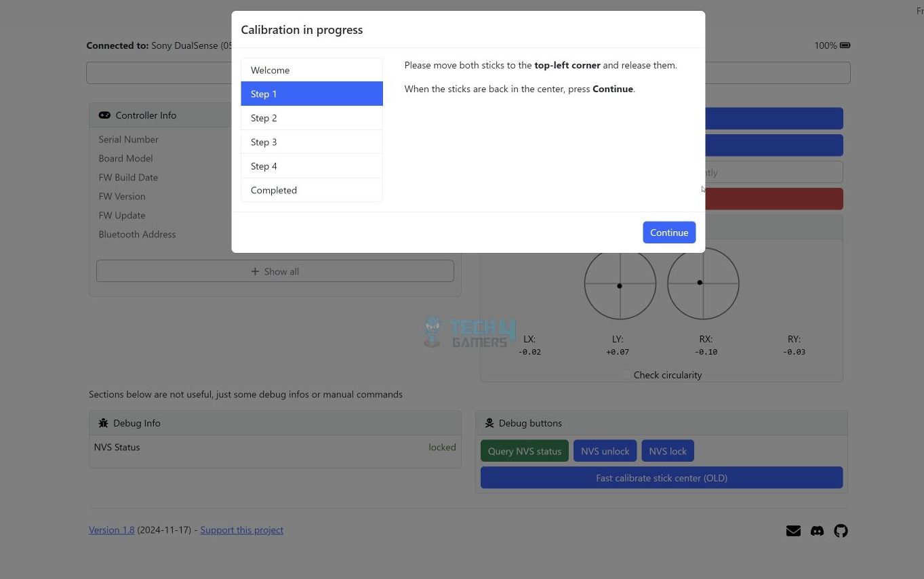Select Step 4 in calibration list
The image size is (924, 579).
pyautogui.click(x=312, y=166)
